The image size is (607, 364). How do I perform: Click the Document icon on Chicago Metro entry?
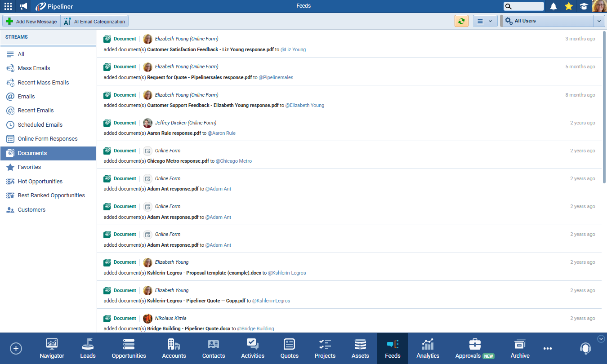pyautogui.click(x=107, y=151)
